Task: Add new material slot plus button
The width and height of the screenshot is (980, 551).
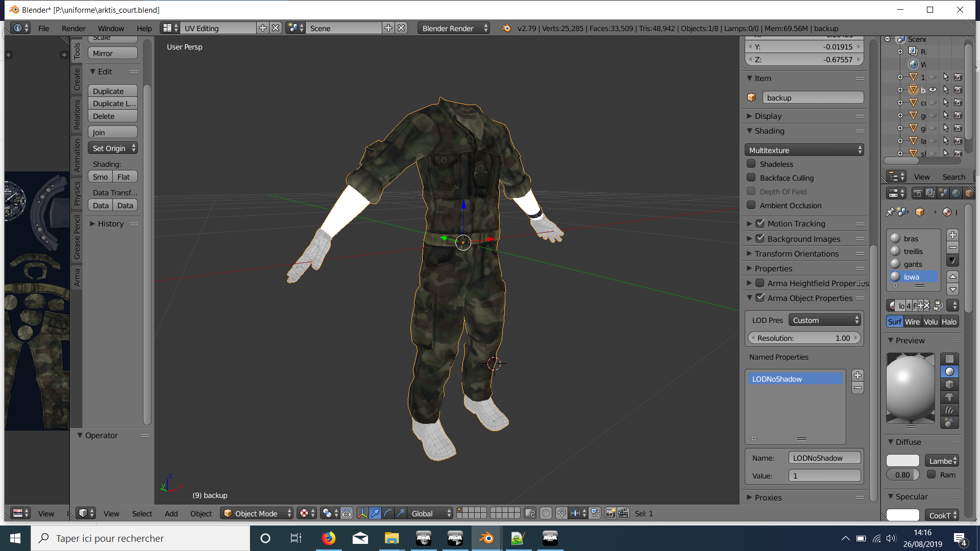Action: [x=952, y=235]
